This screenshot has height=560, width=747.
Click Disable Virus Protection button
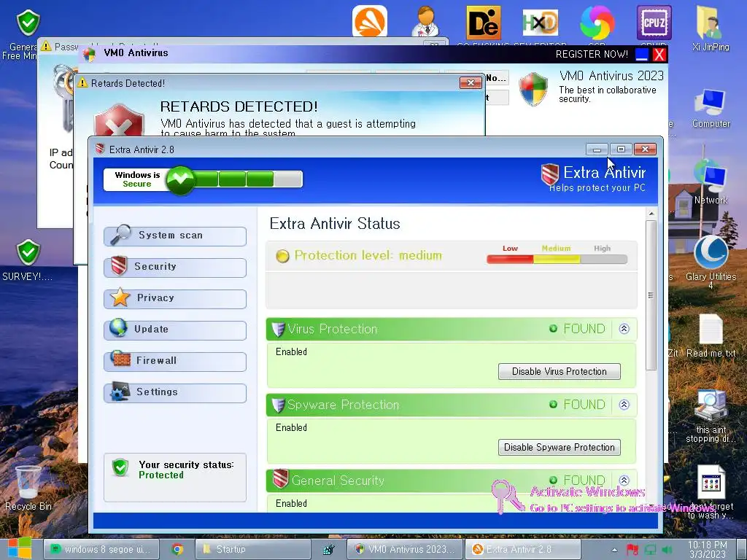tap(560, 371)
